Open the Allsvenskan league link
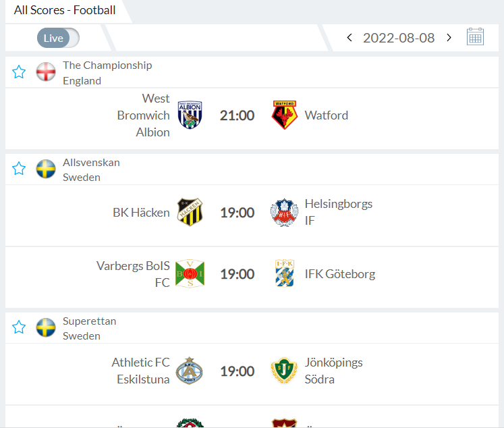The height and width of the screenshot is (428, 504). (91, 162)
